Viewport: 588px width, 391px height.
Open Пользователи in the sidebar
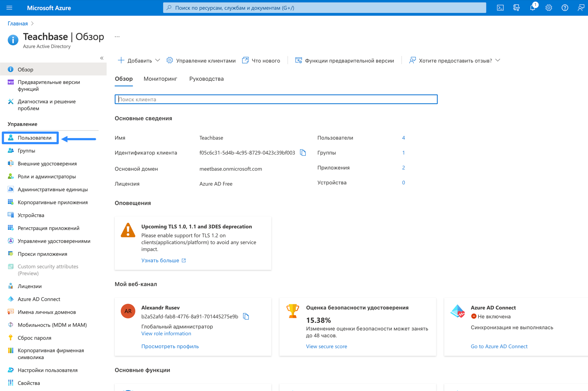34,138
